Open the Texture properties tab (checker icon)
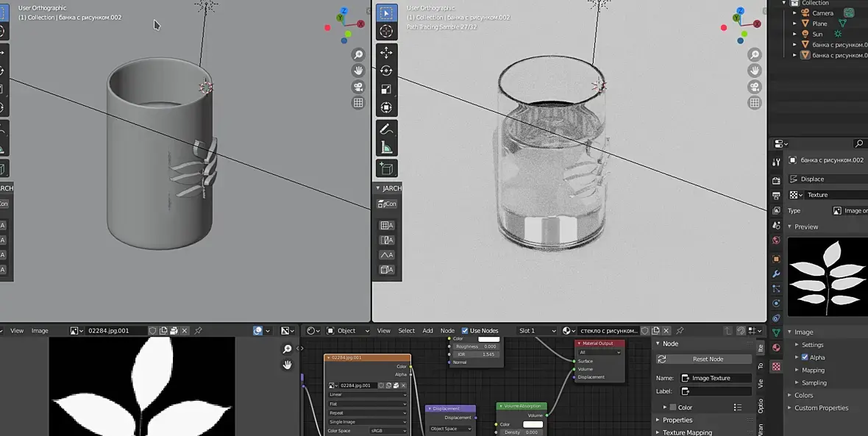 click(x=776, y=366)
